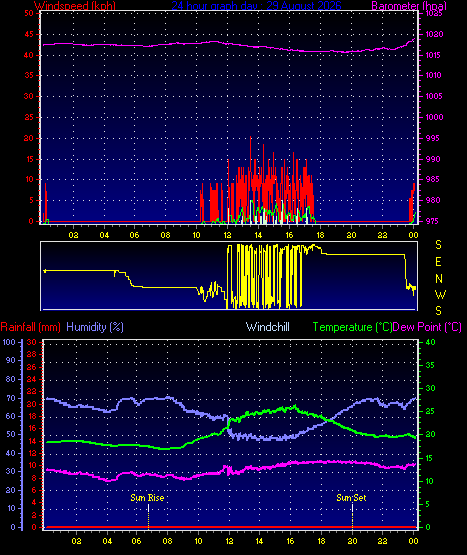Click the 24 hour graph day title
The width and height of the screenshot is (467, 555).
(x=257, y=5)
